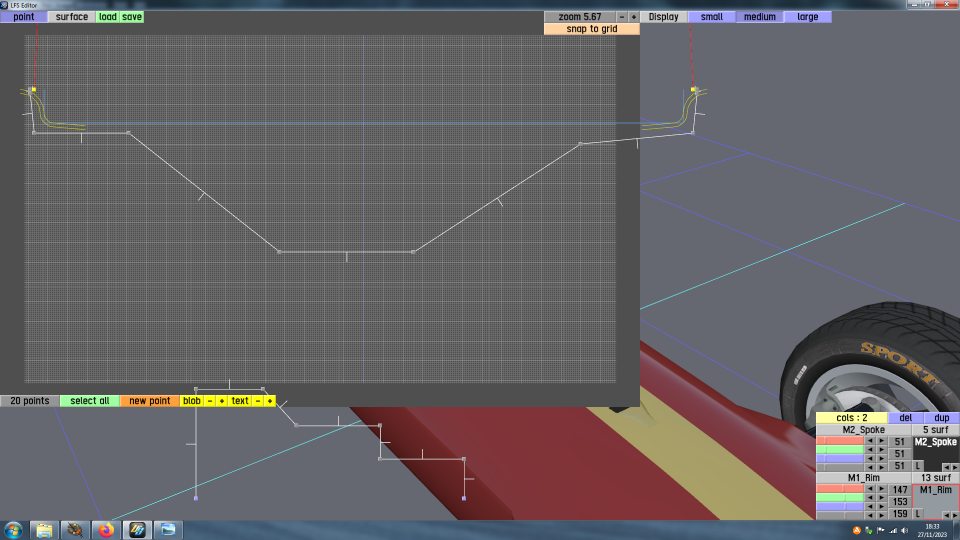960x540 pixels.
Task: Toggle the blob display option
Action: coord(192,400)
